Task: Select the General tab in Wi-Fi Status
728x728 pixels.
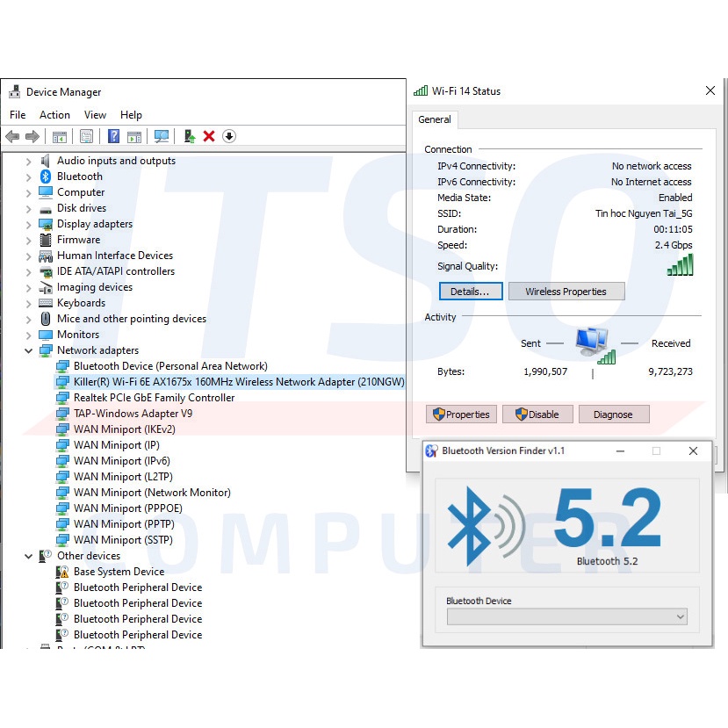Action: point(435,119)
